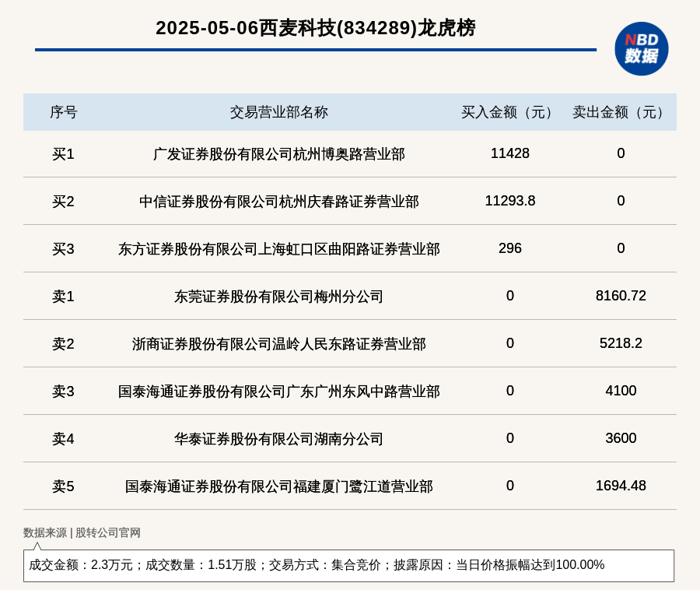Click the 买入金额 0 in the 卖2 row
Image resolution: width=700 pixels, height=590 pixels.
click(509, 343)
